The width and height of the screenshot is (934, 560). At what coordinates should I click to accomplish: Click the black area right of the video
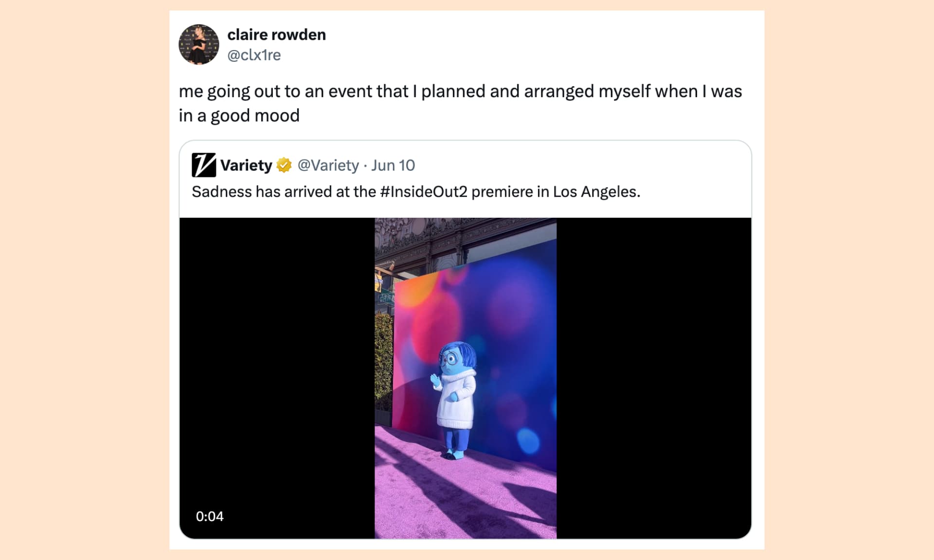coord(652,365)
